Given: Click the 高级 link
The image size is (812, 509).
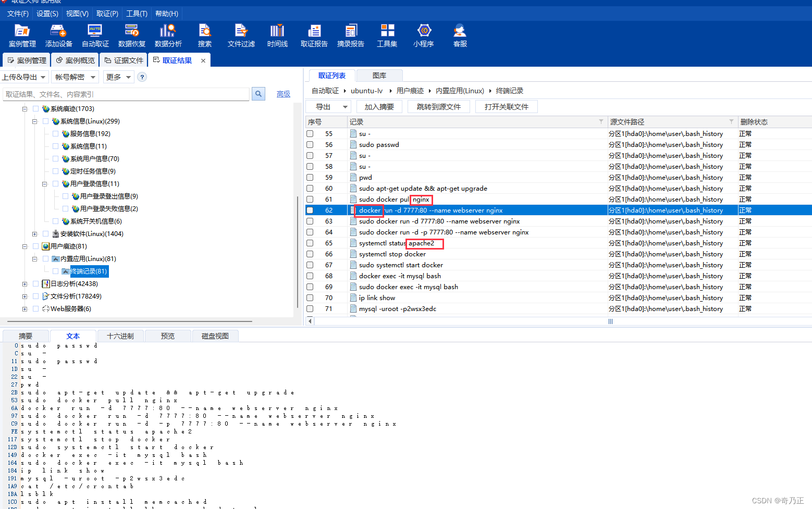Looking at the screenshot, I should [284, 94].
